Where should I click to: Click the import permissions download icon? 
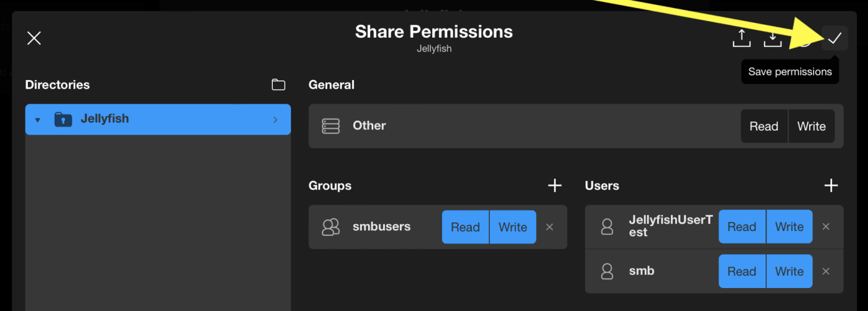773,38
